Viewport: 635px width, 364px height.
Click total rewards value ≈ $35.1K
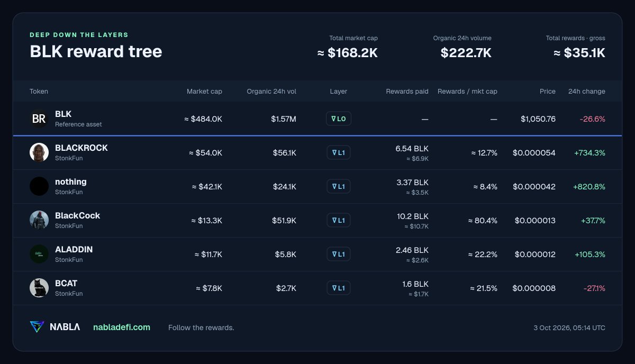click(x=579, y=53)
